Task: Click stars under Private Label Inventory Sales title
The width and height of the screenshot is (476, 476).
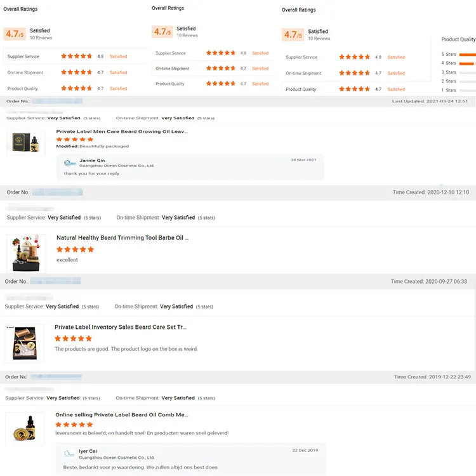Action: tap(73, 338)
